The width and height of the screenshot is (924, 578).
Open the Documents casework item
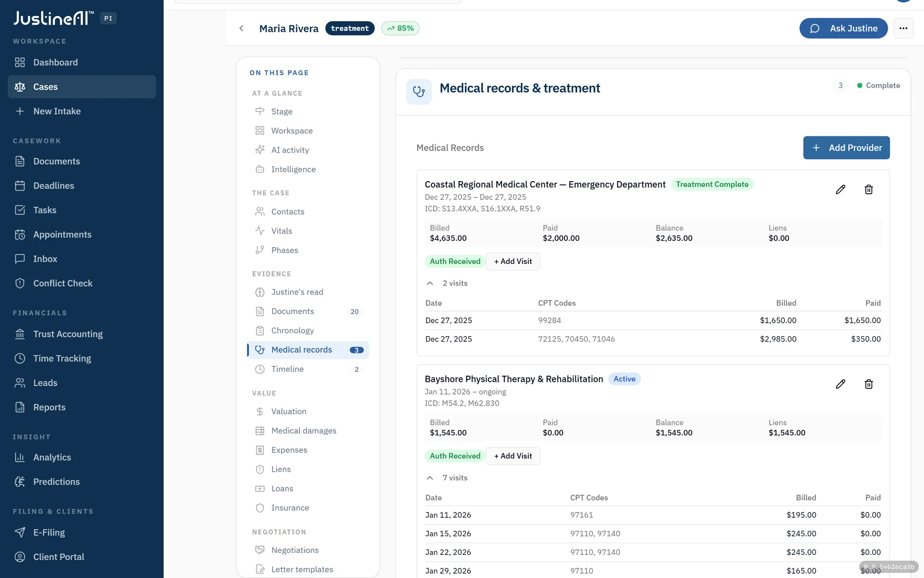click(82, 161)
